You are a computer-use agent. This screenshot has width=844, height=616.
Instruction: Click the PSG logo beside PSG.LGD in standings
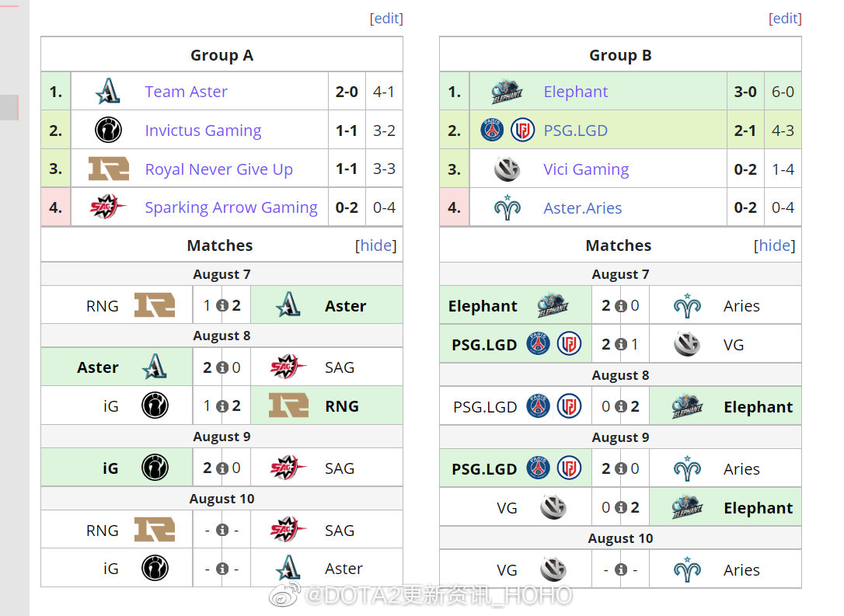[492, 130]
